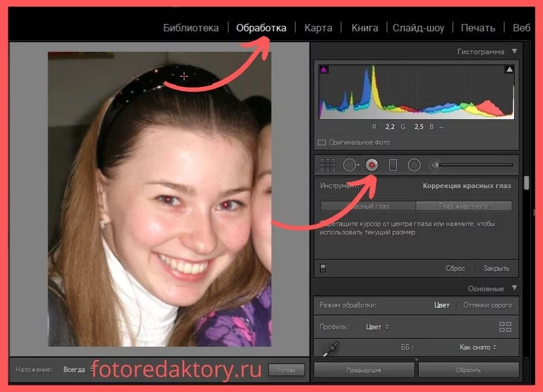The image size is (543, 392).
Task: Pick the white balance eyedropper tool
Action: click(331, 348)
